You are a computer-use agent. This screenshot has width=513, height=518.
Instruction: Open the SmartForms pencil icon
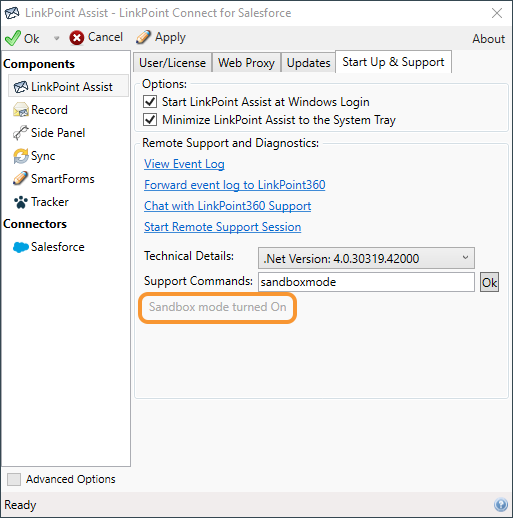click(x=21, y=179)
